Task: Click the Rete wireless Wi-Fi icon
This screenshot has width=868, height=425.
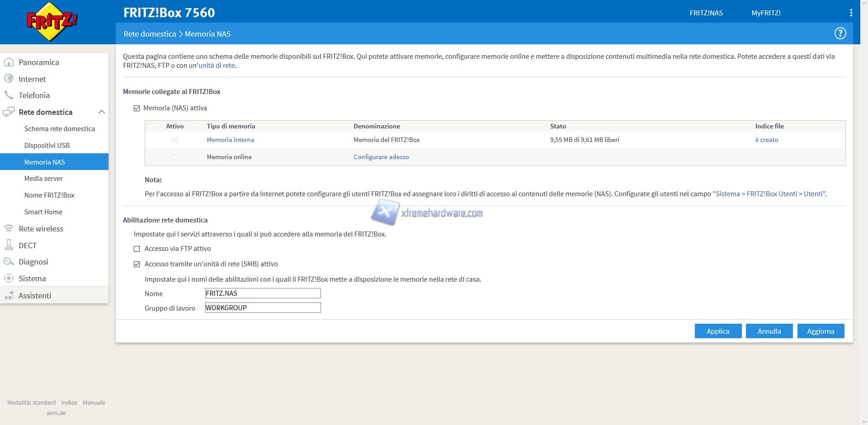Action: (x=9, y=229)
